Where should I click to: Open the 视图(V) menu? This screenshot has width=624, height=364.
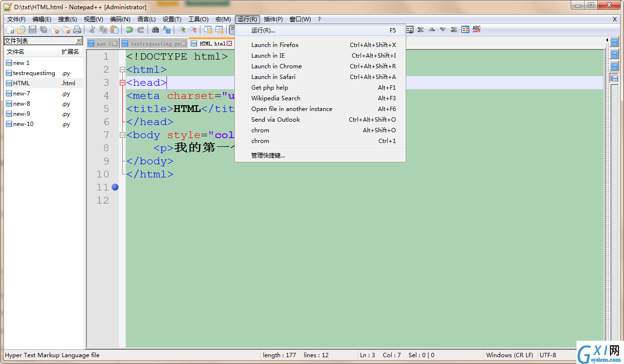tap(93, 19)
